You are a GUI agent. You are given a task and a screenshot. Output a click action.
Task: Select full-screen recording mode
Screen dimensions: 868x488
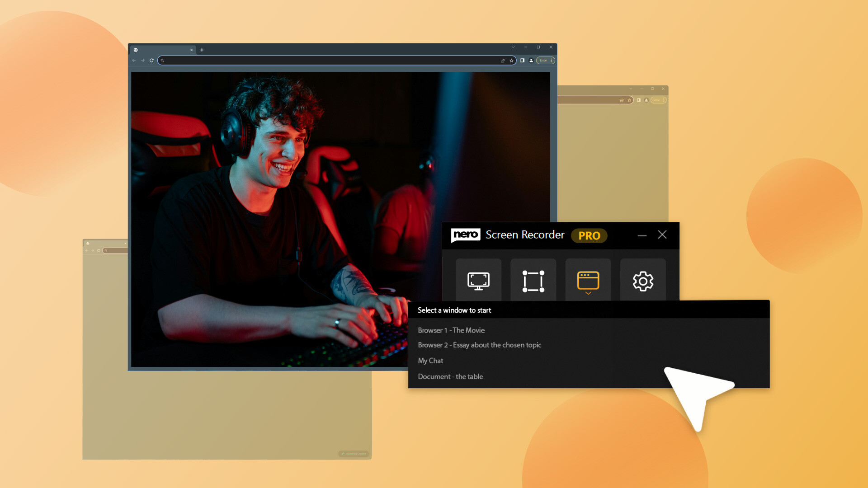[478, 280]
